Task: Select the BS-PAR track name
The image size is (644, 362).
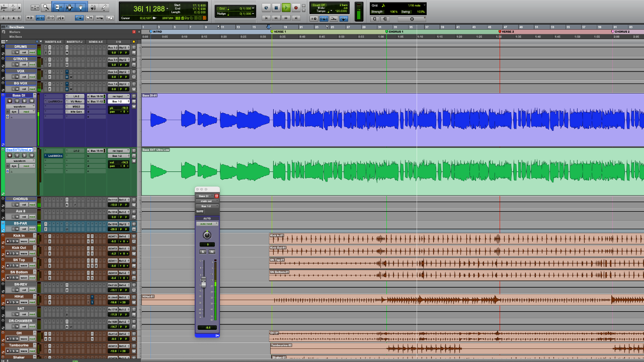Action: pos(21,223)
